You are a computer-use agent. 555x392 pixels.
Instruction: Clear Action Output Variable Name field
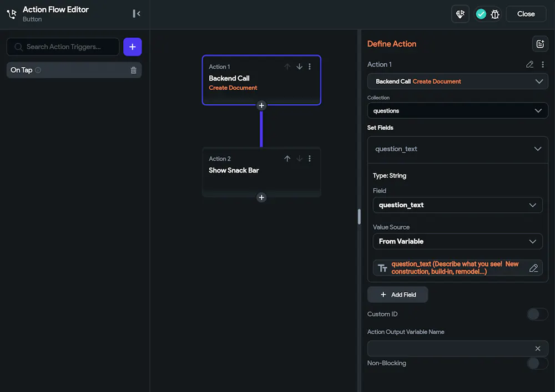click(538, 349)
